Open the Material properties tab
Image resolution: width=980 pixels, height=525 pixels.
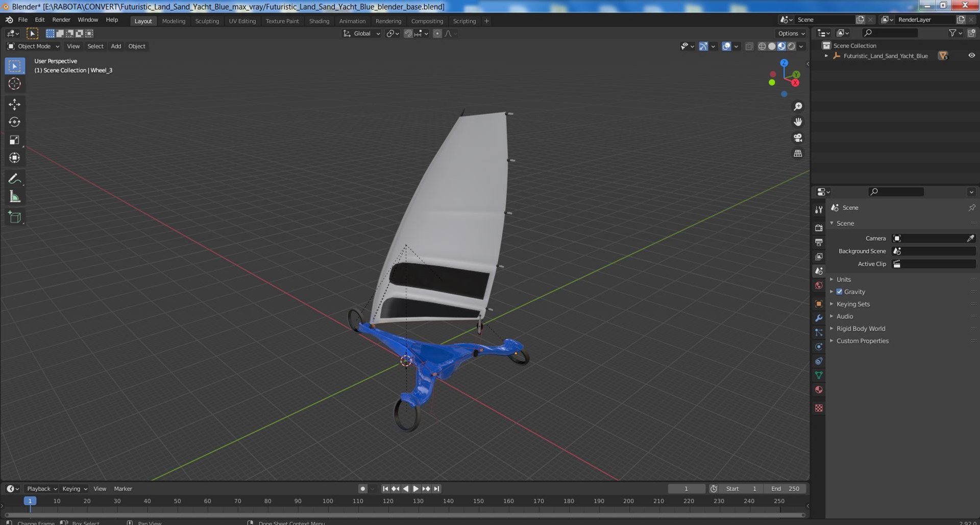click(819, 390)
